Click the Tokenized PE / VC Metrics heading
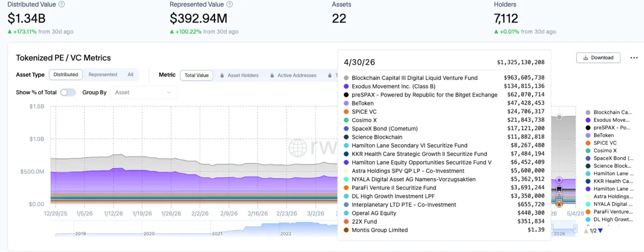 (x=63, y=57)
